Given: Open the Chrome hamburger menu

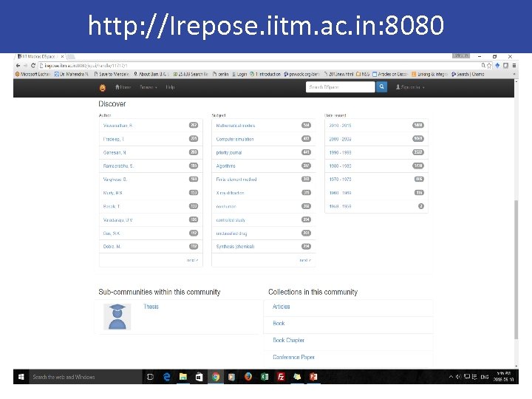Looking at the screenshot, I should coord(514,66).
